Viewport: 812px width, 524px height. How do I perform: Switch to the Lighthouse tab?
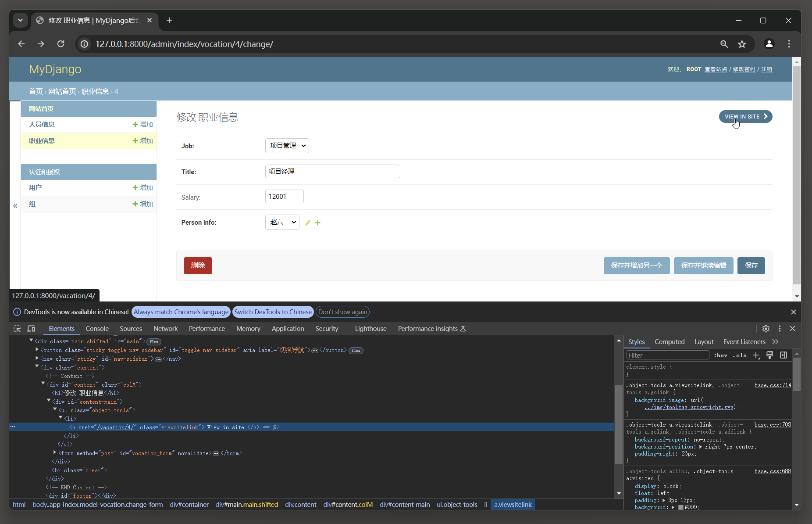click(370, 329)
